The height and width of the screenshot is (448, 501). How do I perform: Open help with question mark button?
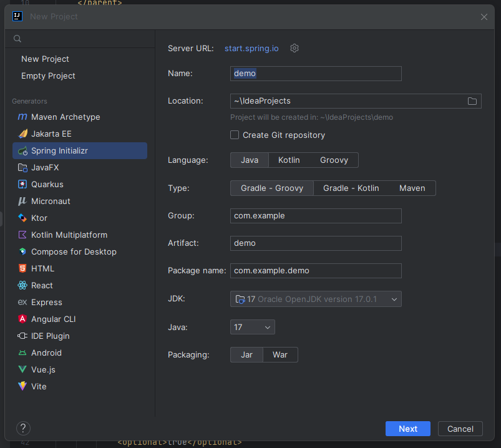[23, 428]
